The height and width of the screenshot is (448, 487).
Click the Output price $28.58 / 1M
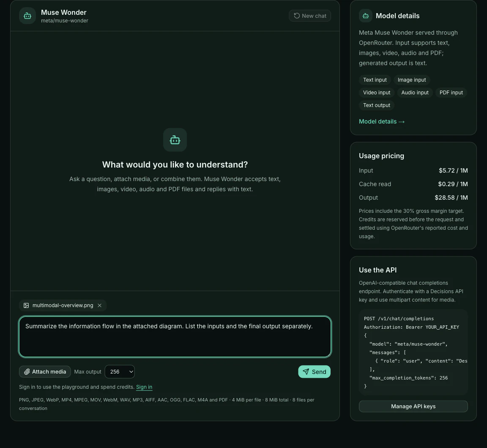pos(451,198)
